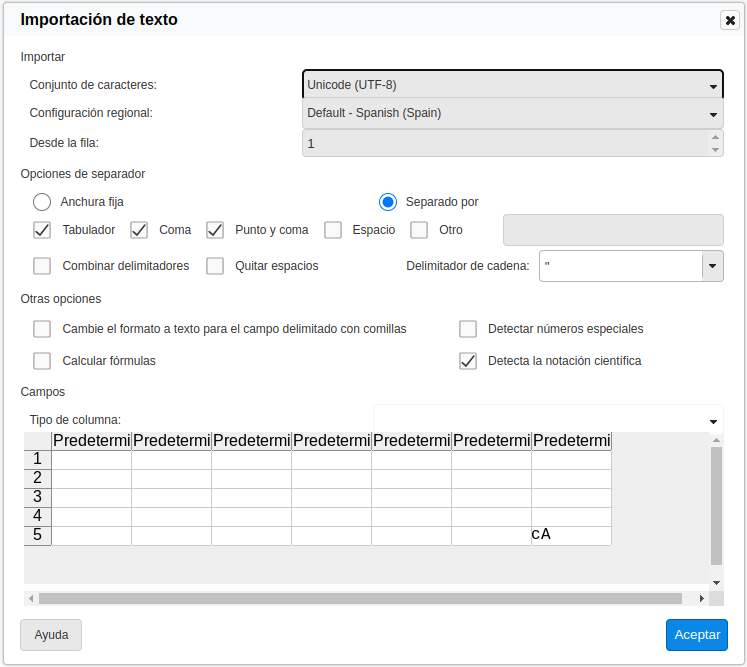Check the Otro separator checkbox

coord(419,230)
